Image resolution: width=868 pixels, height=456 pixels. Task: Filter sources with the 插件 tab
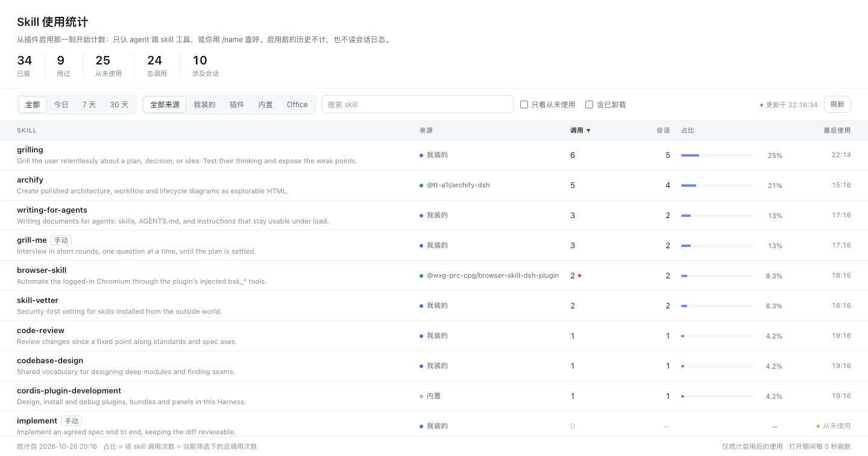click(237, 104)
